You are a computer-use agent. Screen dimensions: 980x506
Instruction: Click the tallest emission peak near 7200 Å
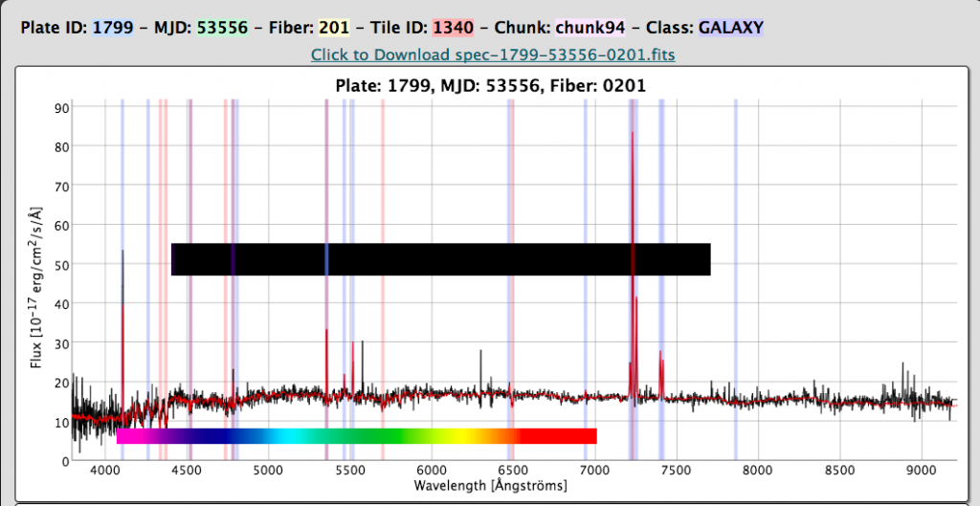point(633,134)
